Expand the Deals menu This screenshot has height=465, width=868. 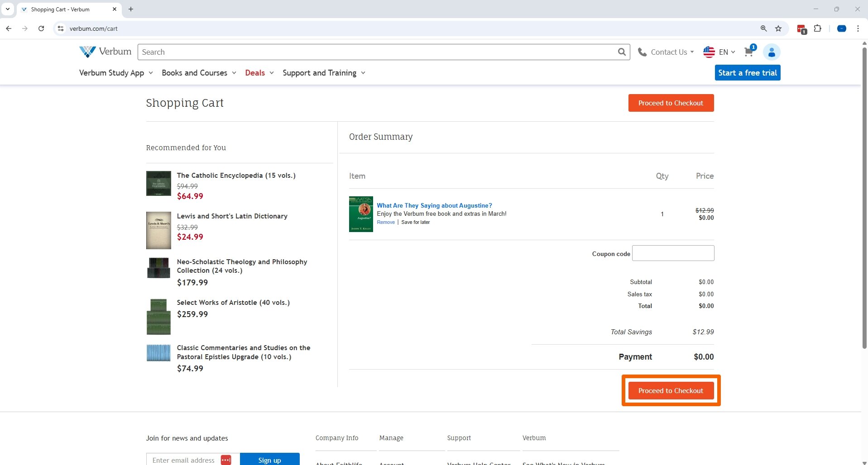click(259, 73)
